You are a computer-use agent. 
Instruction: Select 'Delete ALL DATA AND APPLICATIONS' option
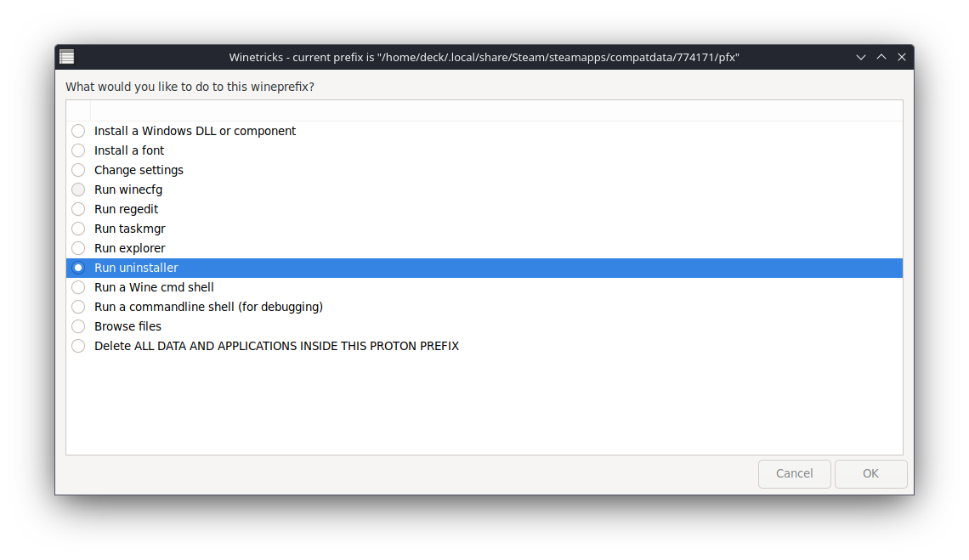click(78, 346)
